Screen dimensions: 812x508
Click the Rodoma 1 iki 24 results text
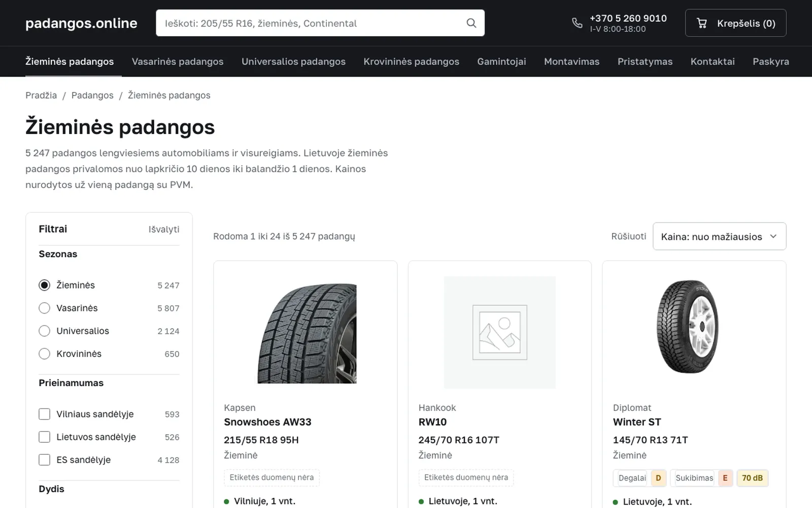(x=284, y=236)
